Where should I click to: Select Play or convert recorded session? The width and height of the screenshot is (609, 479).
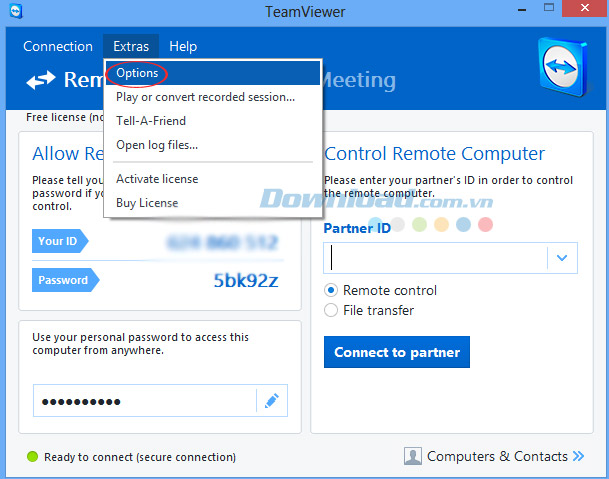(213, 97)
